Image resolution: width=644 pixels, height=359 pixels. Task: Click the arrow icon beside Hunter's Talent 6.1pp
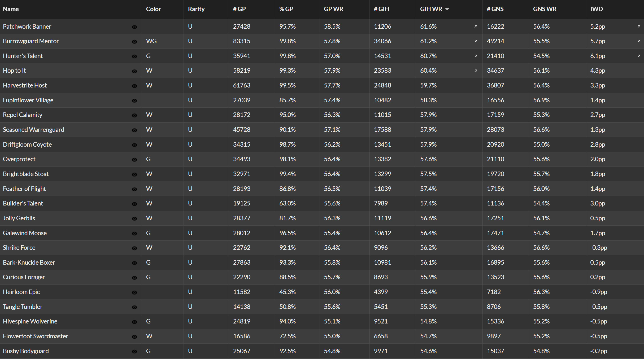point(639,56)
